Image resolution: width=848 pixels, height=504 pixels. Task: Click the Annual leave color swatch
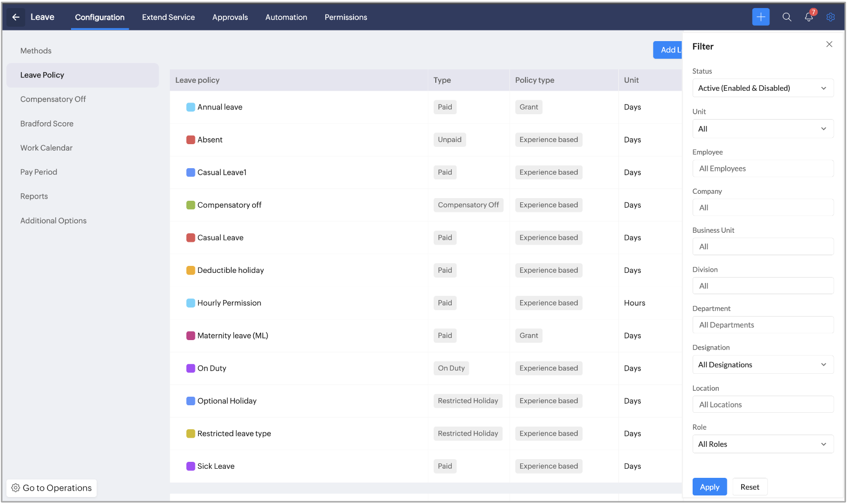190,107
